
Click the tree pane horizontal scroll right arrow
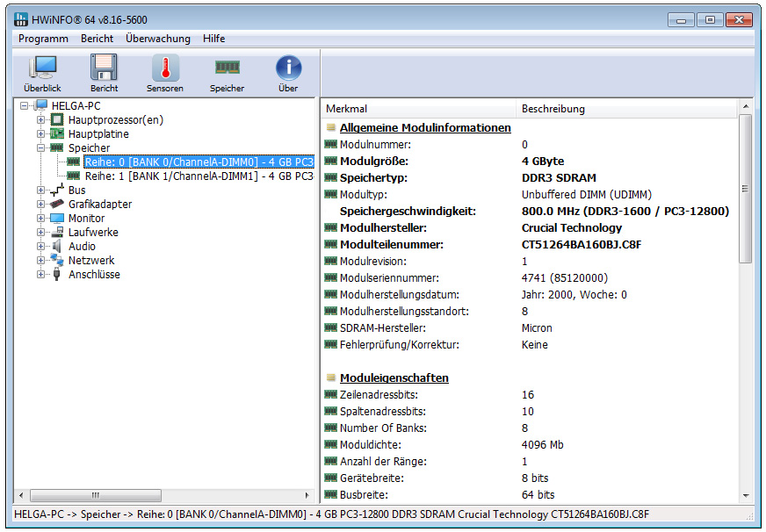click(x=307, y=496)
